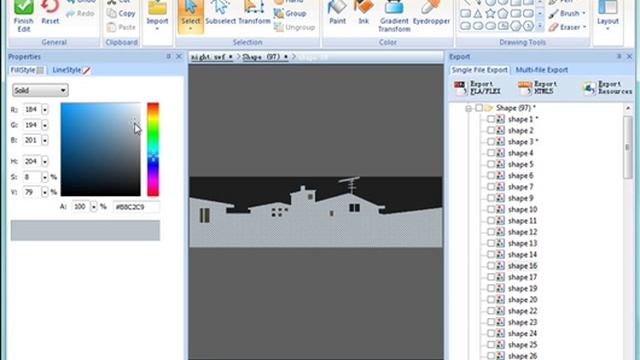Click the Ungroup icon

tap(279, 27)
